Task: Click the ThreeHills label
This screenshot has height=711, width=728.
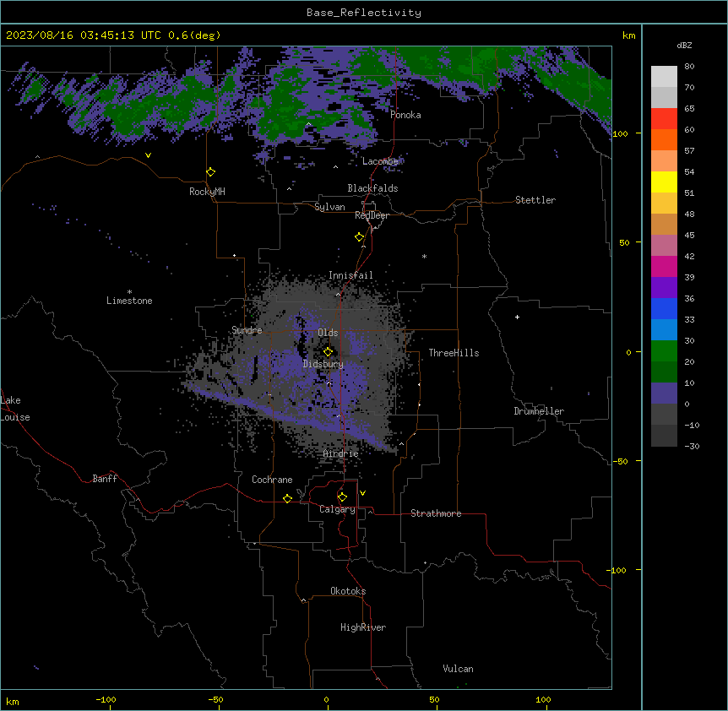Action: 454,353
